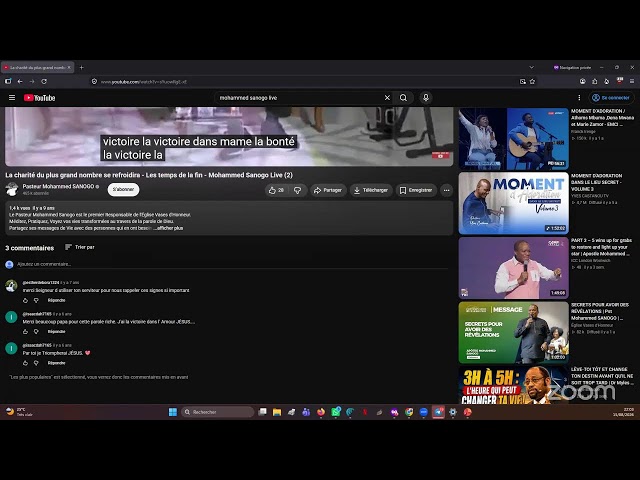Viewport: 640px width, 480px height.
Task: Open the Trier par sort menu
Action: (x=80, y=247)
